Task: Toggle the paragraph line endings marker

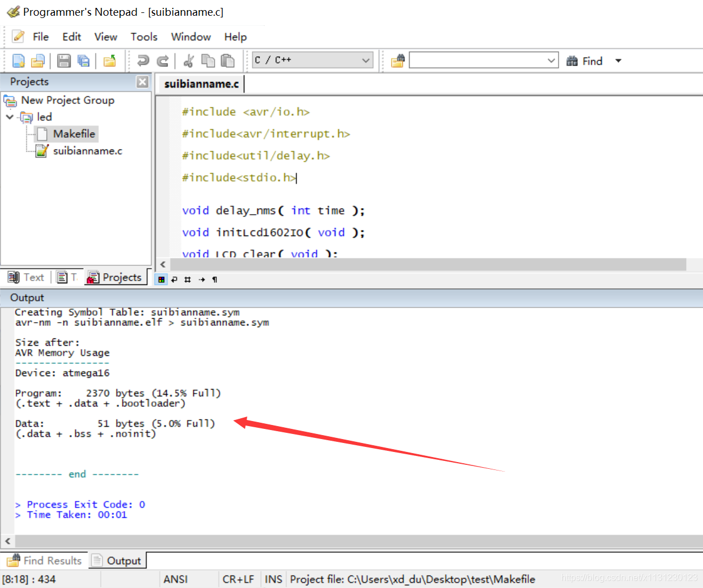Action: (x=215, y=279)
